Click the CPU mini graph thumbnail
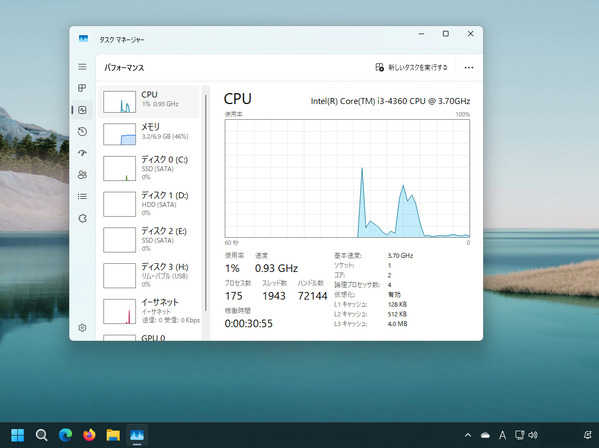The height and width of the screenshot is (448, 599). (x=120, y=102)
